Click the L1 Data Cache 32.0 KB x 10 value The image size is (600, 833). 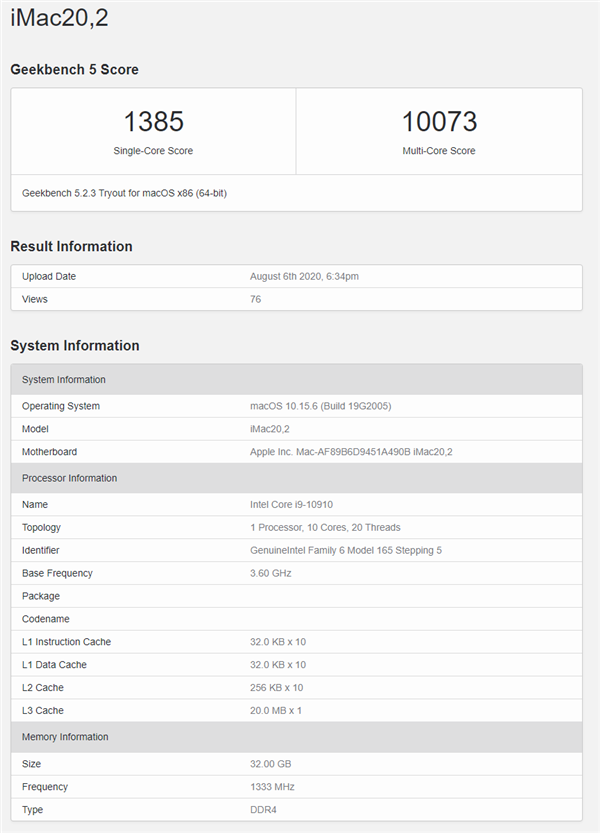[278, 665]
